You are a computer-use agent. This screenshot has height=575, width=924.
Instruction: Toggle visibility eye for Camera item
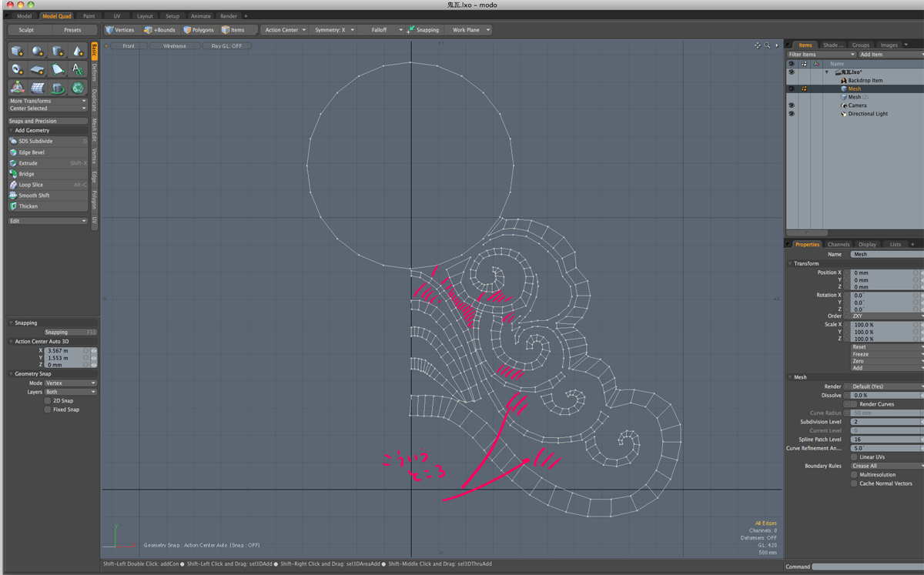coord(791,105)
